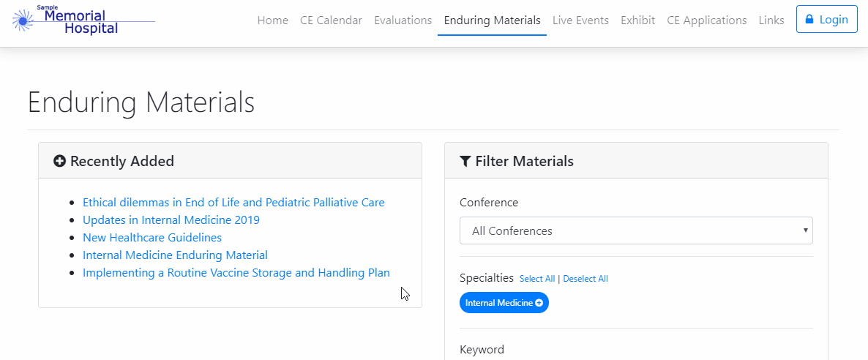Go to the Exhibit page

click(637, 20)
